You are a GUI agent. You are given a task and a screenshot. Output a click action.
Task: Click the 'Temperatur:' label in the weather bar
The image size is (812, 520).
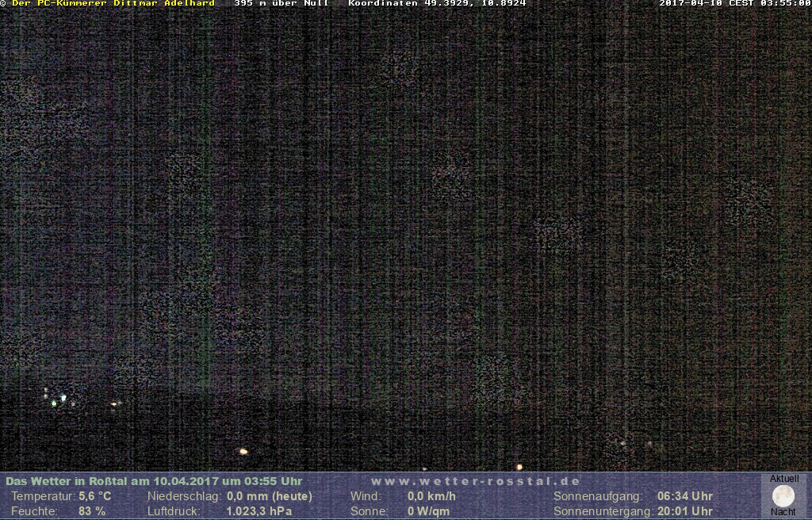(x=41, y=496)
